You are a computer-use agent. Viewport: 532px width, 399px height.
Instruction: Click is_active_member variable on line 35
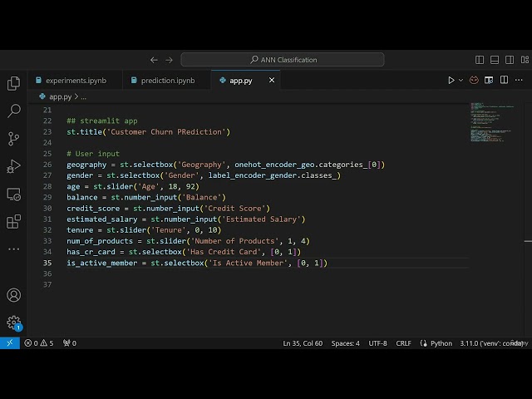pyautogui.click(x=101, y=263)
